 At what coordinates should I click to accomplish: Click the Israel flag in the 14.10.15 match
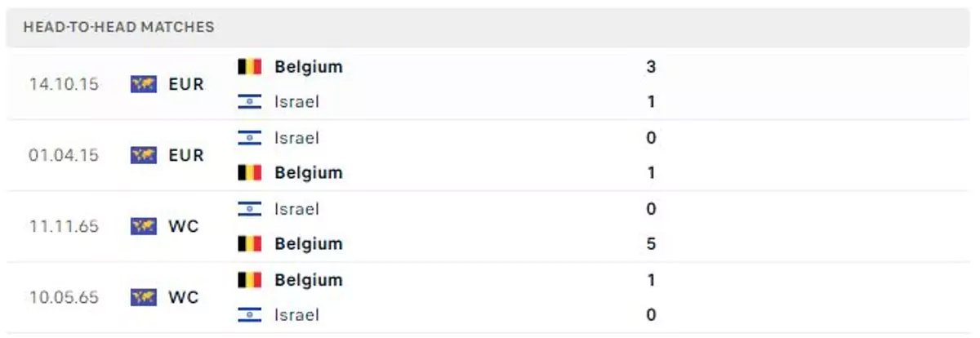click(250, 102)
